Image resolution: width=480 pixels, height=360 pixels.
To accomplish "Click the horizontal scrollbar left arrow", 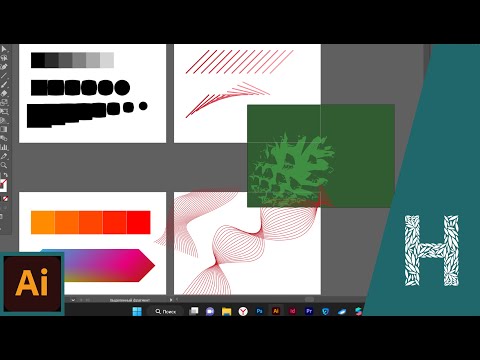I will point(177,299).
